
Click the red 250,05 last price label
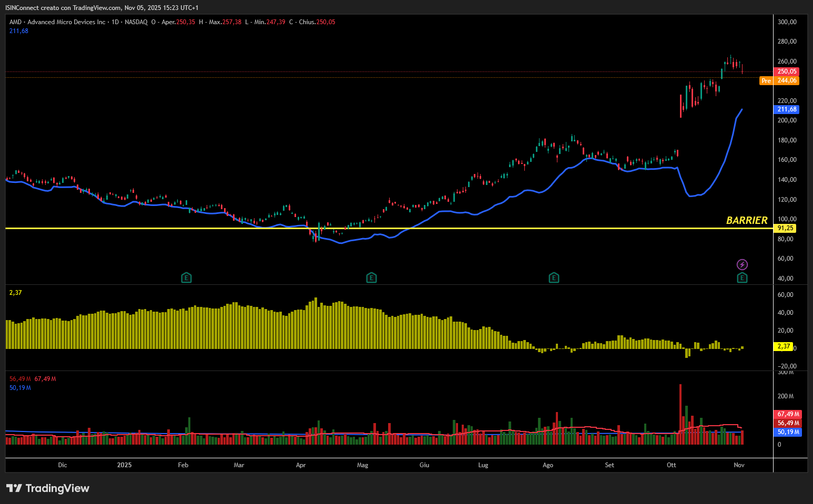click(x=787, y=71)
